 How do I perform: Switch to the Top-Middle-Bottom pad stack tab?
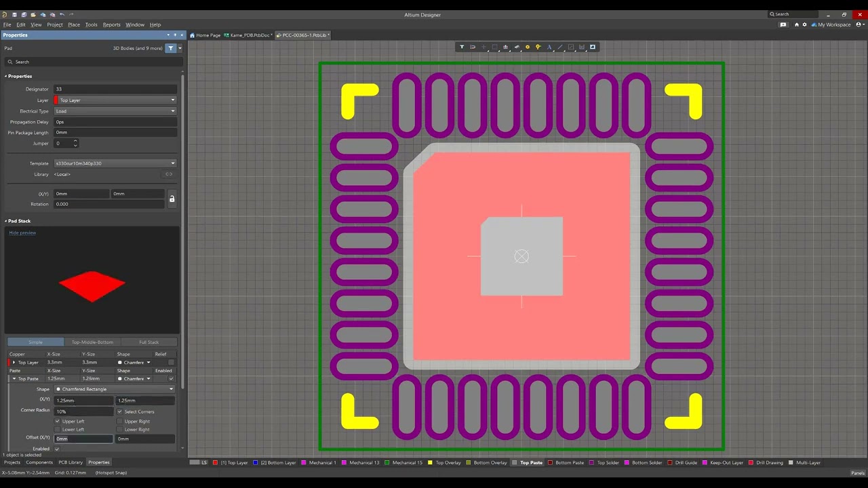[92, 342]
